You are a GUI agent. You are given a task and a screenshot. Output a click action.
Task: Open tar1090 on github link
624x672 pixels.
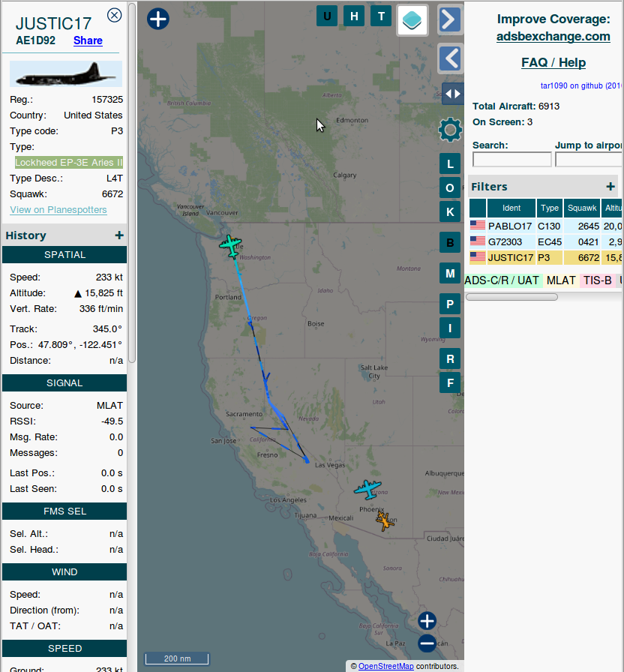582,85
